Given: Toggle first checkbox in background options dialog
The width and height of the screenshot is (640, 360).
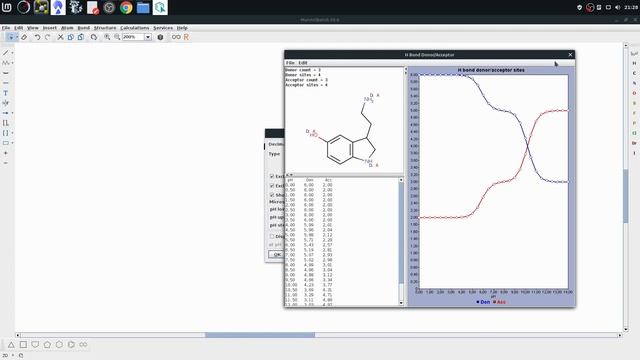Looking at the screenshot, I should [x=272, y=176].
